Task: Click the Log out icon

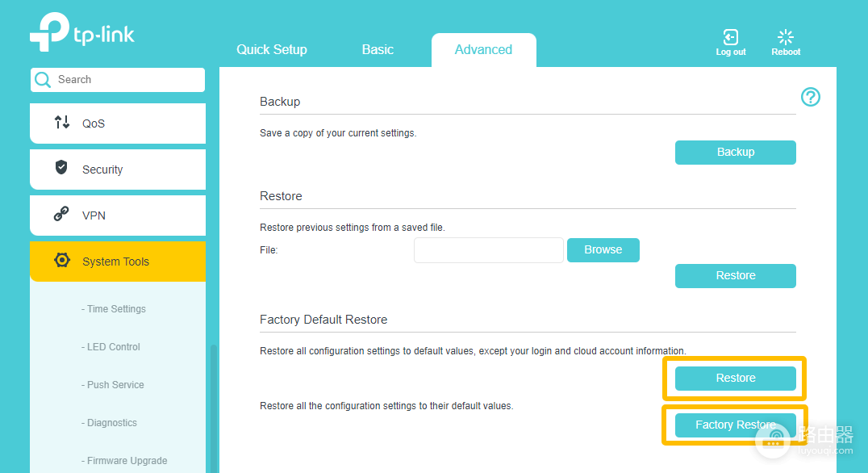Action: tap(731, 37)
